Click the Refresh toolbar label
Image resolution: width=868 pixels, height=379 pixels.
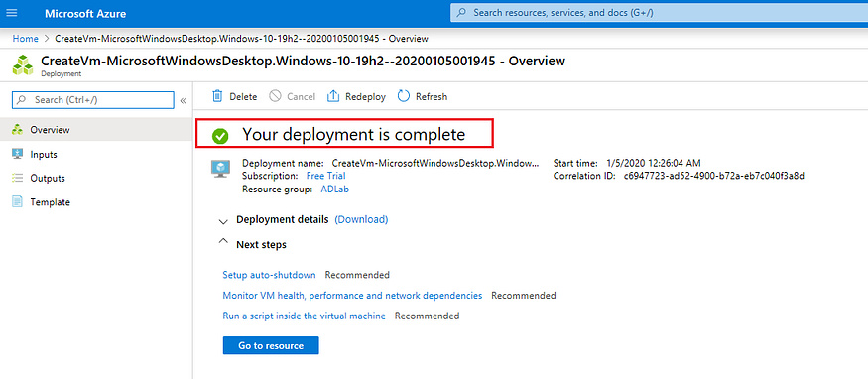point(432,97)
